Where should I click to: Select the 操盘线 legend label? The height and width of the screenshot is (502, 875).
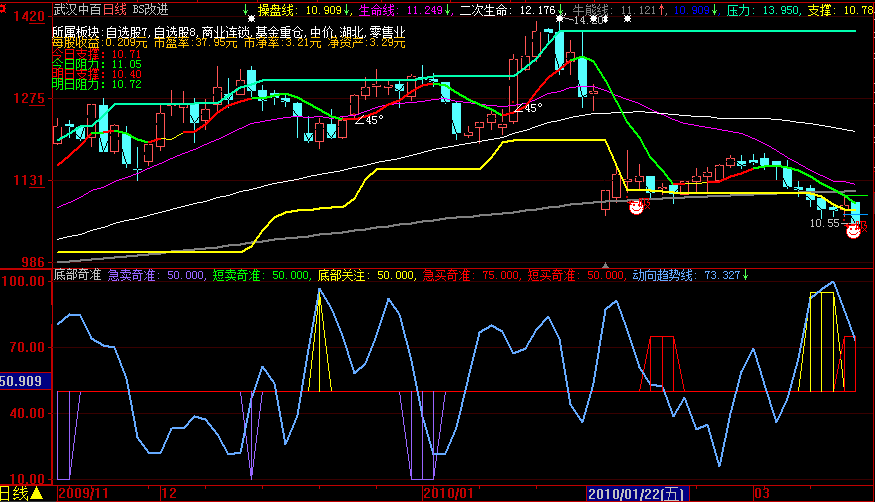click(x=277, y=10)
